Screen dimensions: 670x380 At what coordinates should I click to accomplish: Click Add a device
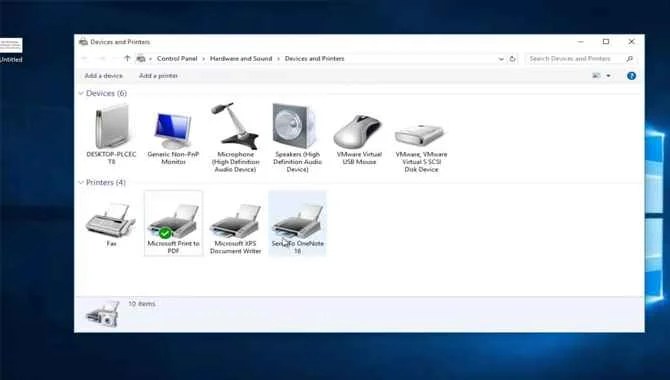pos(103,76)
